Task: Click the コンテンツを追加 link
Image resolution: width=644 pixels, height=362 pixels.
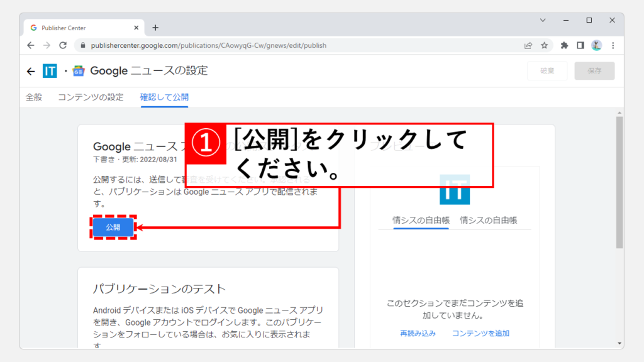Action: pyautogui.click(x=480, y=333)
